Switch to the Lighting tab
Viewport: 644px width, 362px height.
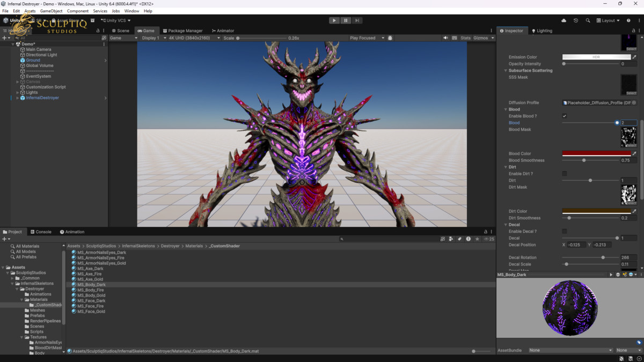pos(542,31)
